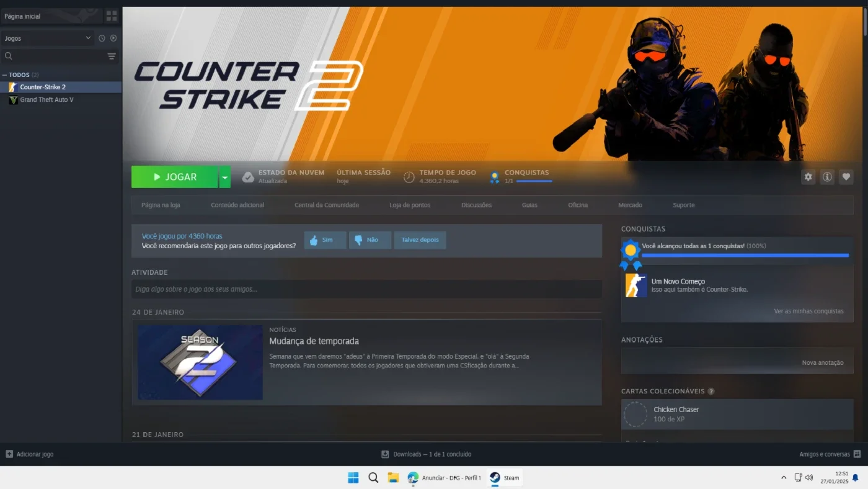Show hidden system tray icons chevron
The image size is (868, 489).
coord(784,478)
